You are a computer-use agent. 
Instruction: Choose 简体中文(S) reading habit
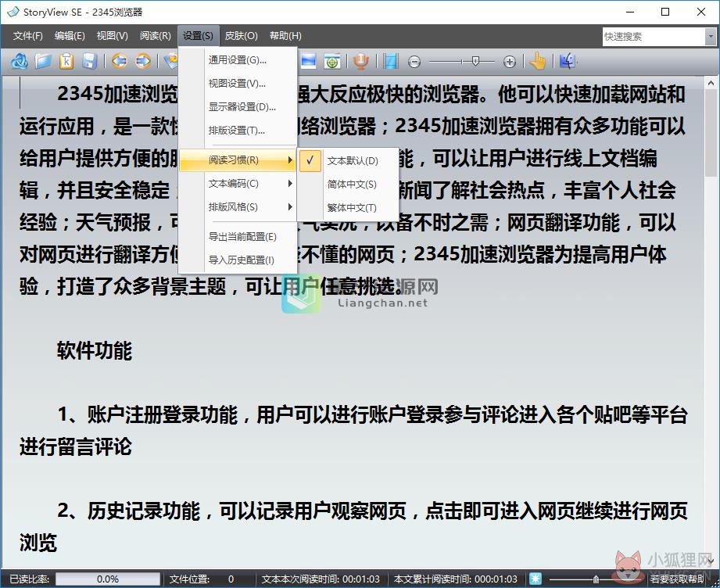pos(348,185)
